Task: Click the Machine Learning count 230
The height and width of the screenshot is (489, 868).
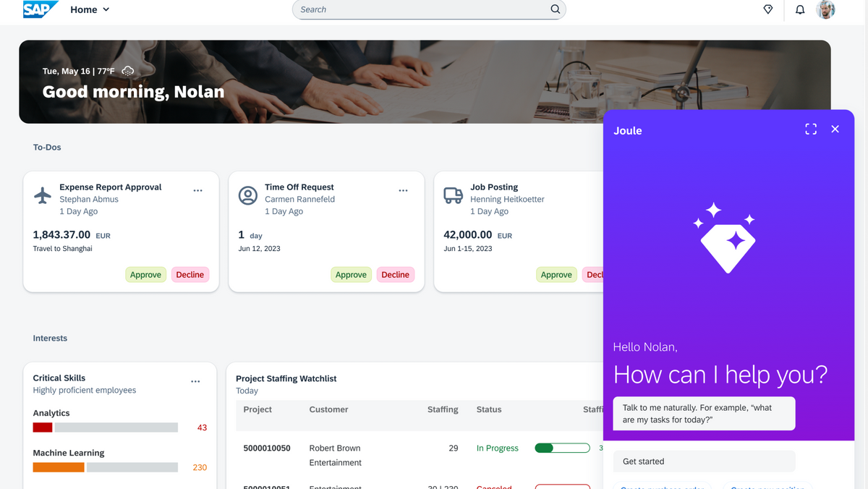Action: pyautogui.click(x=200, y=467)
